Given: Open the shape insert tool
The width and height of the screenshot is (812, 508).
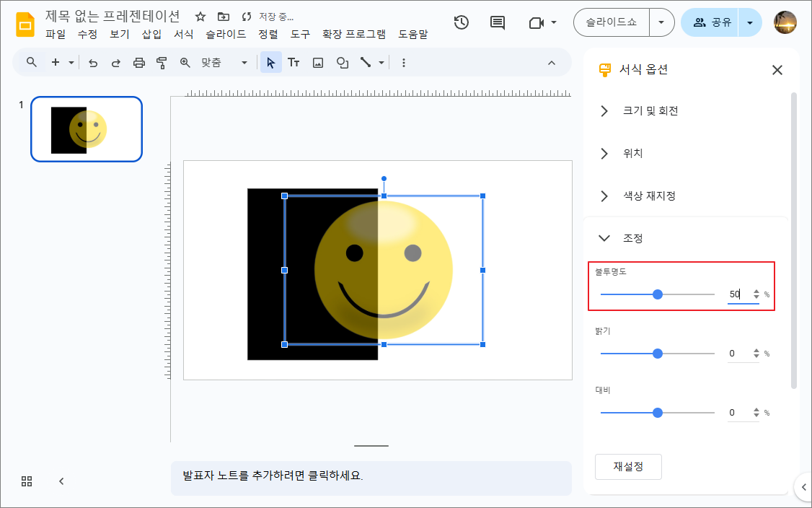Looking at the screenshot, I should pyautogui.click(x=343, y=63).
